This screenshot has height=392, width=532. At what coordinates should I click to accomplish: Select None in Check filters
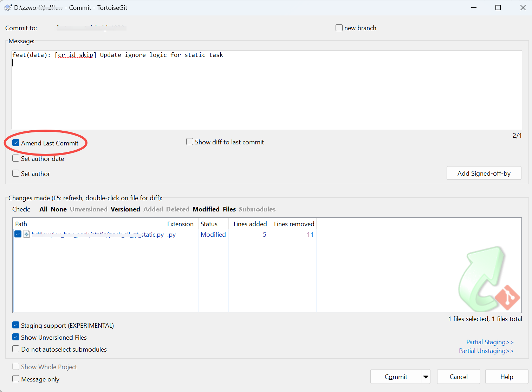[59, 209]
